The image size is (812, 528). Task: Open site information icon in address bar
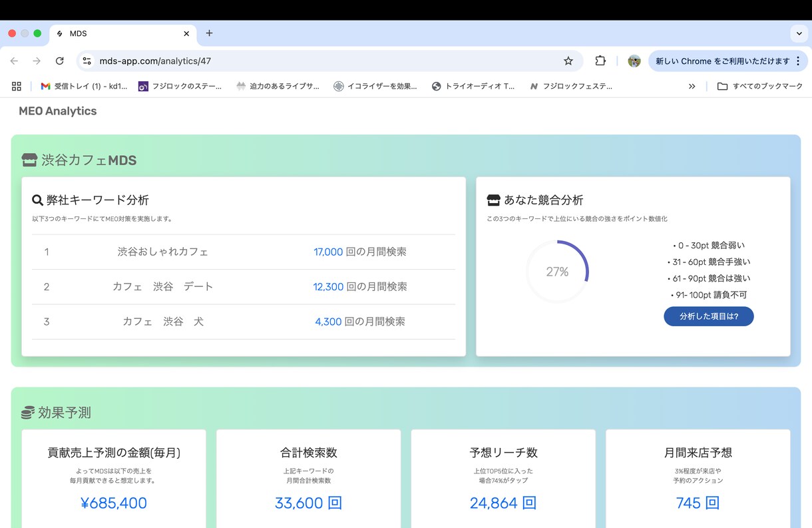tap(87, 61)
